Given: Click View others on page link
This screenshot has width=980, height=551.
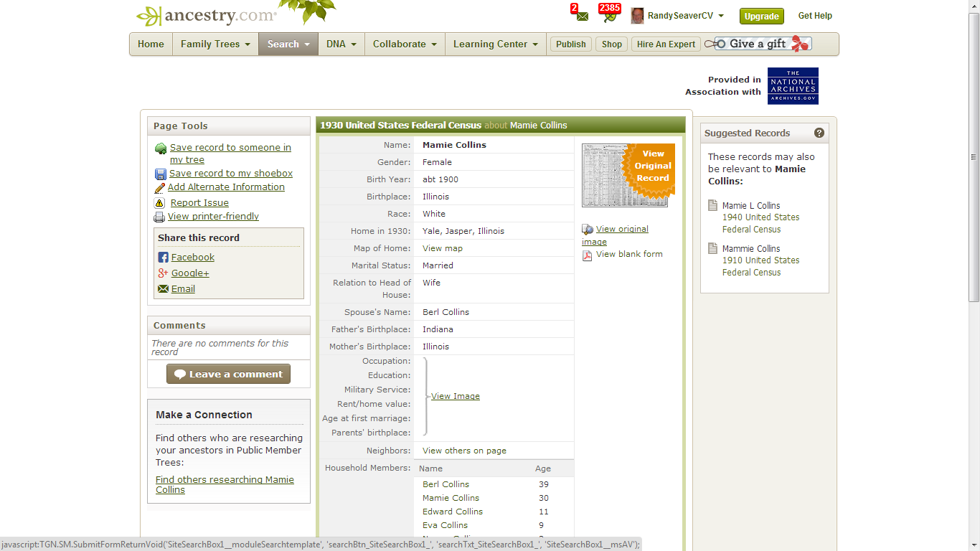Looking at the screenshot, I should [x=464, y=451].
